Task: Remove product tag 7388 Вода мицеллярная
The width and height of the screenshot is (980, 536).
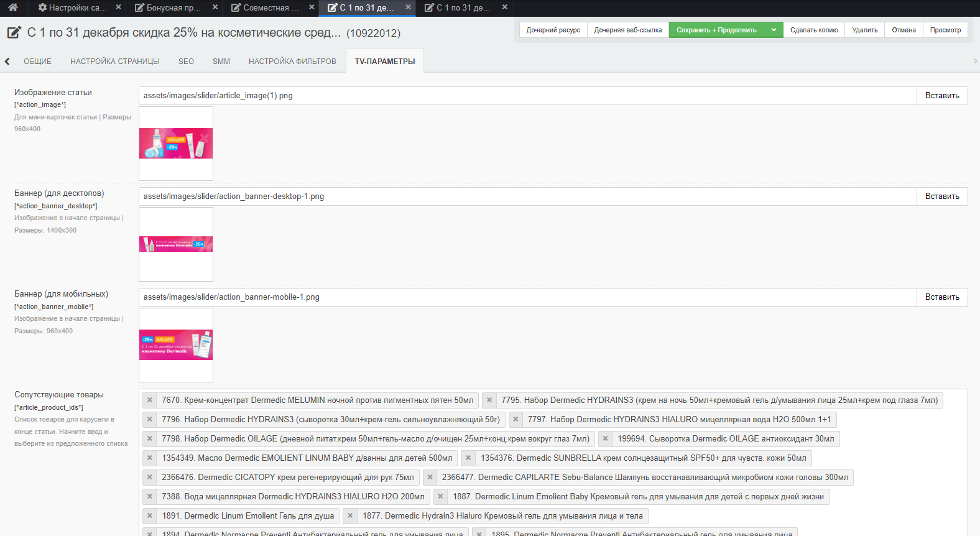Action: [x=150, y=497]
